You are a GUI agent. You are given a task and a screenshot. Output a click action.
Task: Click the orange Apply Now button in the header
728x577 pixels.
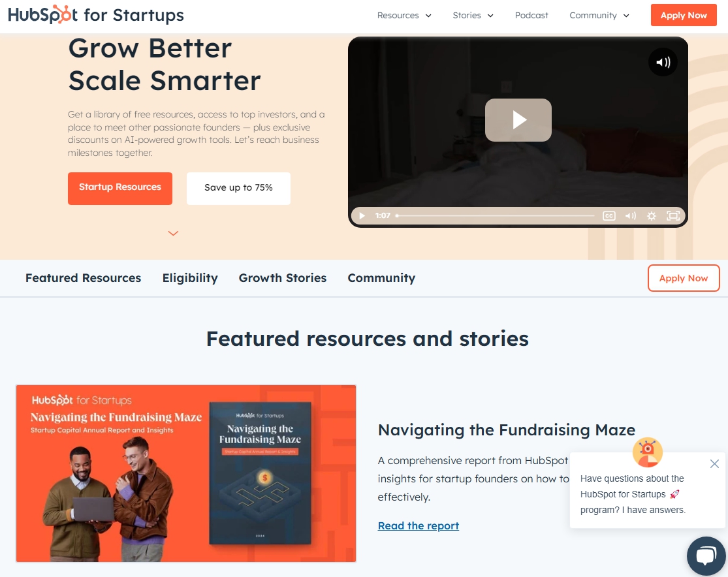pyautogui.click(x=684, y=15)
